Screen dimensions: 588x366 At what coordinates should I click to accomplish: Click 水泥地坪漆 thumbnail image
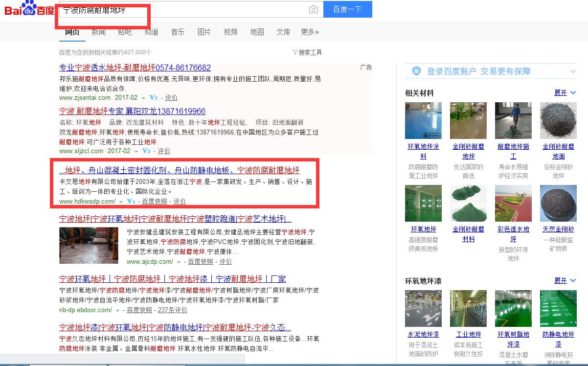point(423,308)
